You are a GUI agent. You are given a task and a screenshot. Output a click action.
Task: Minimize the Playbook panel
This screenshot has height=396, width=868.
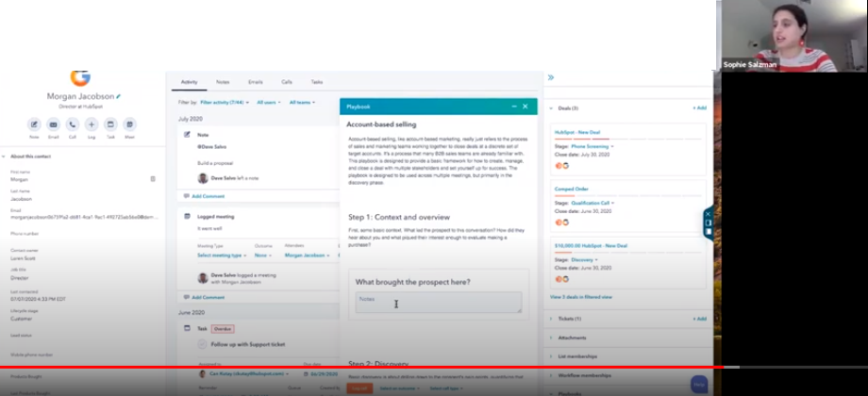click(x=514, y=107)
